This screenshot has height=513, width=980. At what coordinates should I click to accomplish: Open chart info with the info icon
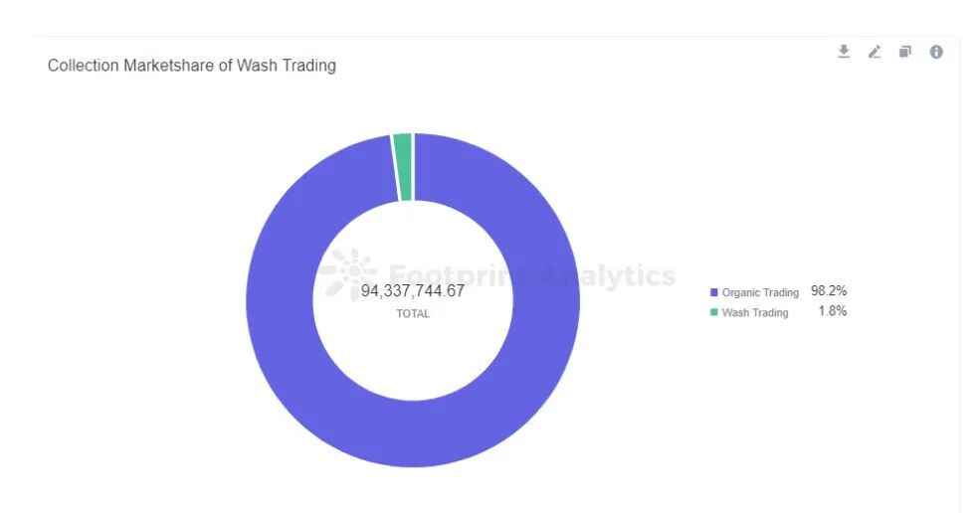(936, 52)
